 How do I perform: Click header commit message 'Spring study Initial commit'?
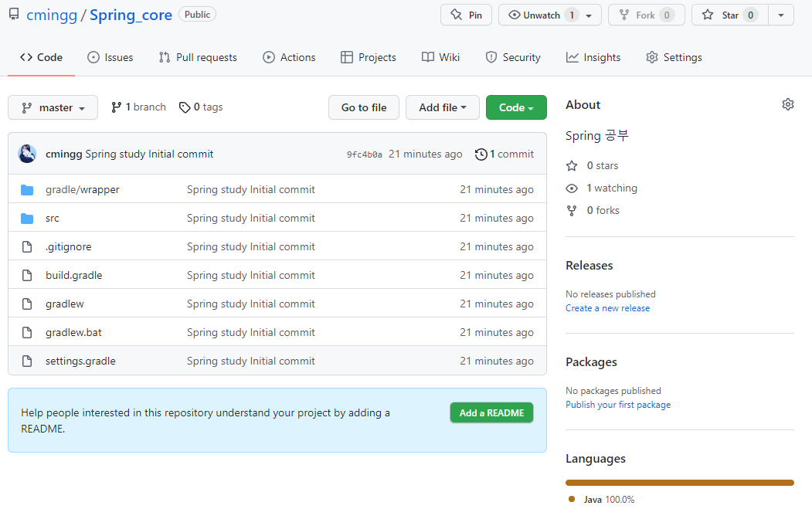tap(149, 154)
